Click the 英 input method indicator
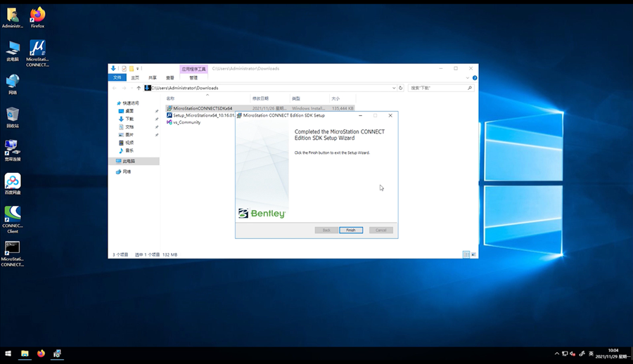Viewport: 633px width, 364px height. tap(591, 353)
